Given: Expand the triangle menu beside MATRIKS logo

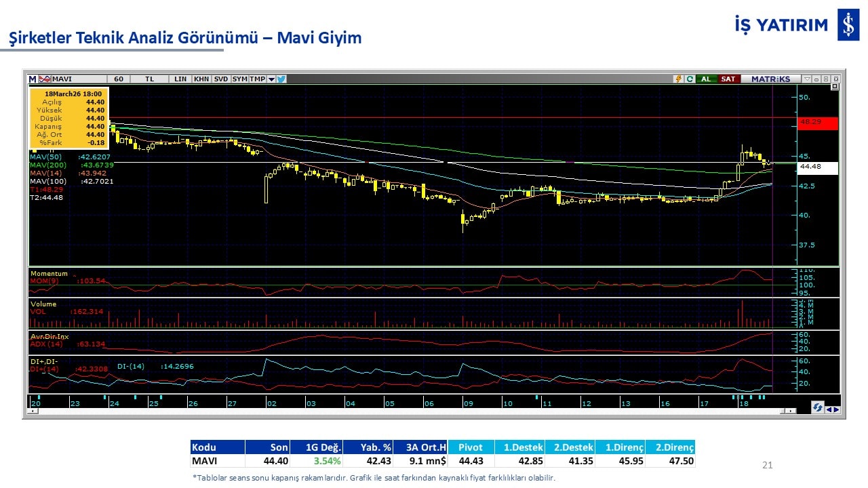Looking at the screenshot, I should point(806,79).
